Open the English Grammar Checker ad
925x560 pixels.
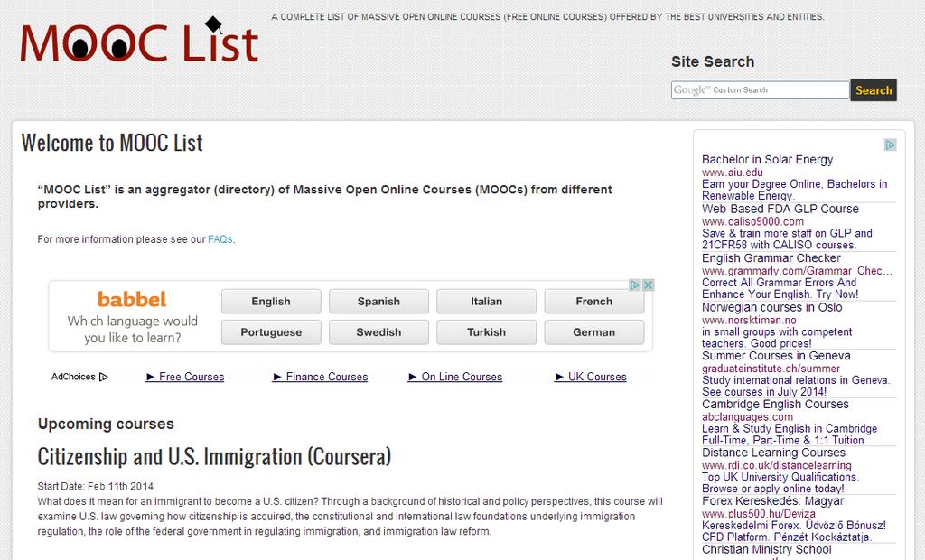coord(771,258)
